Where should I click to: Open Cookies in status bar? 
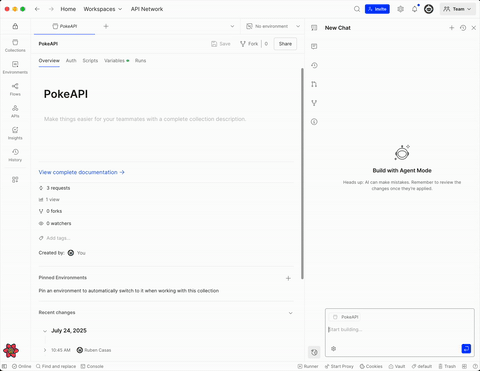pyautogui.click(x=371, y=366)
